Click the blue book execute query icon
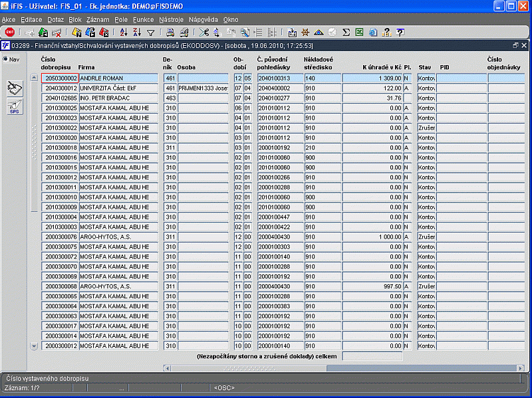The image size is (532, 398). click(x=90, y=32)
